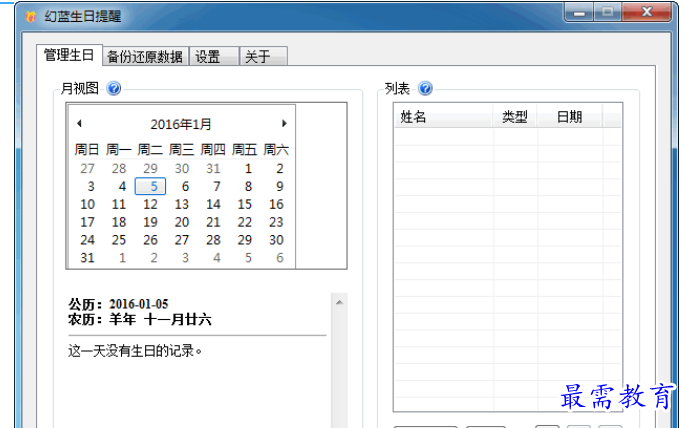682x428 pixels.
Task: Select January 19 in the calendar
Action: point(150,222)
